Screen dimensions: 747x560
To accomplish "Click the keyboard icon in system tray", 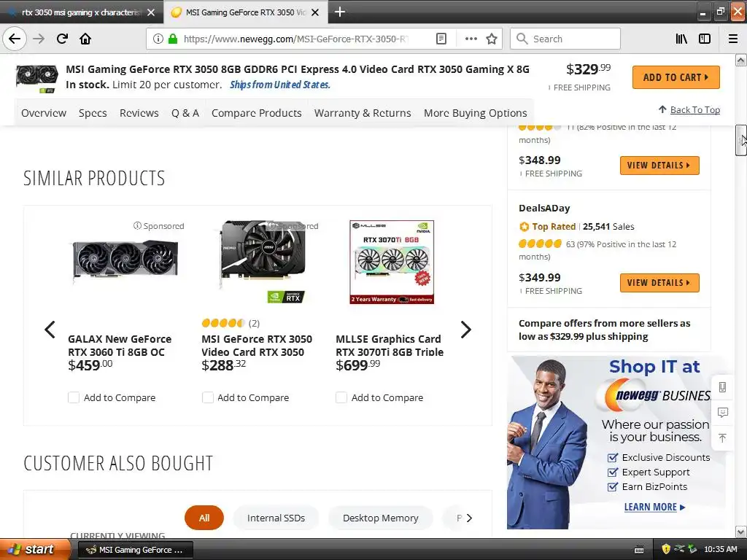I will click(639, 550).
